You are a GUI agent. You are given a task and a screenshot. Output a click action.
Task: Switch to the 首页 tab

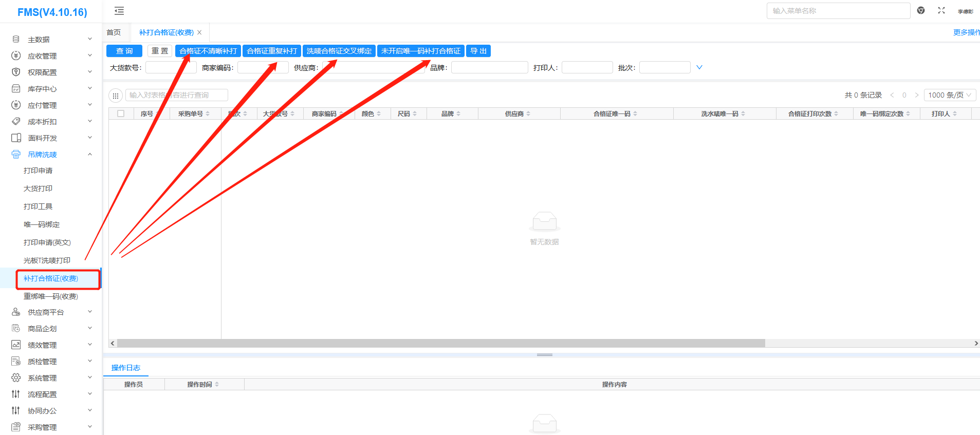(114, 32)
